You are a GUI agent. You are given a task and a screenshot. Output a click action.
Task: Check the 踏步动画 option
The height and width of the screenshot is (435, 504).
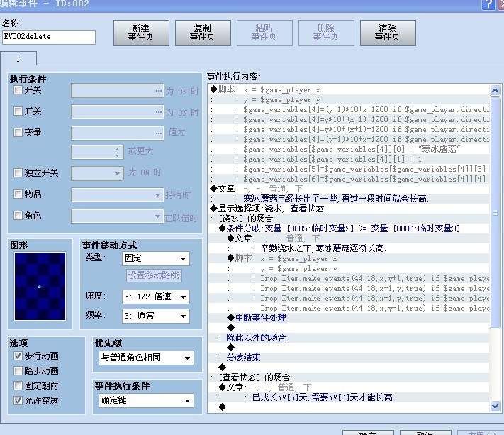pos(18,371)
